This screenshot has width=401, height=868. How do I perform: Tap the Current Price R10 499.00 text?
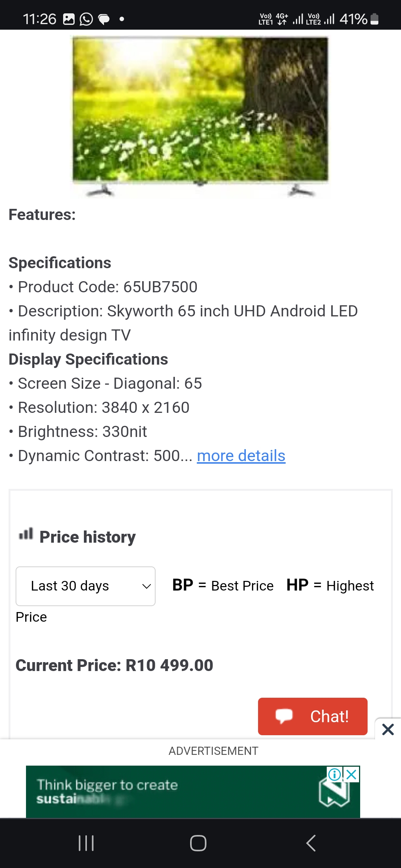(114, 665)
